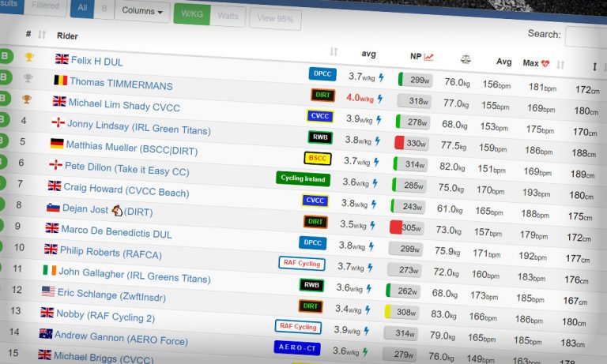Screen dimensions: 607x364
Task: Click the silver trophy beside Thomas TIMMERMANS
Action: tap(28, 77)
